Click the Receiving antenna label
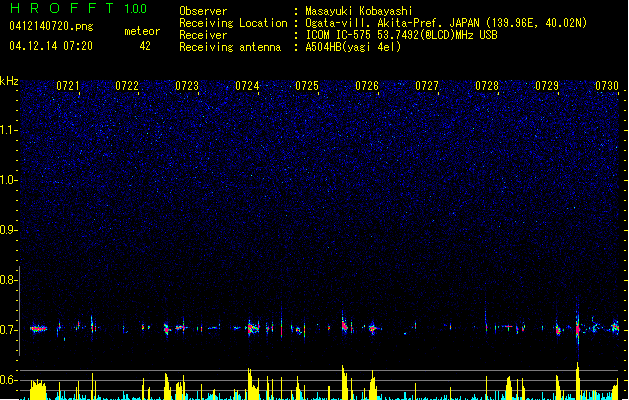629x400 pixels. [x=230, y=47]
